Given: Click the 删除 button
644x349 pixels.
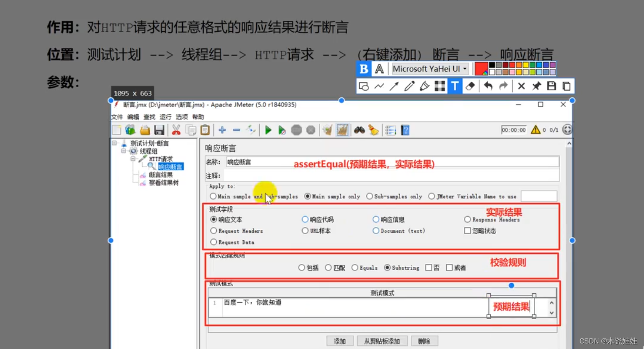Looking at the screenshot, I should pyautogui.click(x=424, y=341).
